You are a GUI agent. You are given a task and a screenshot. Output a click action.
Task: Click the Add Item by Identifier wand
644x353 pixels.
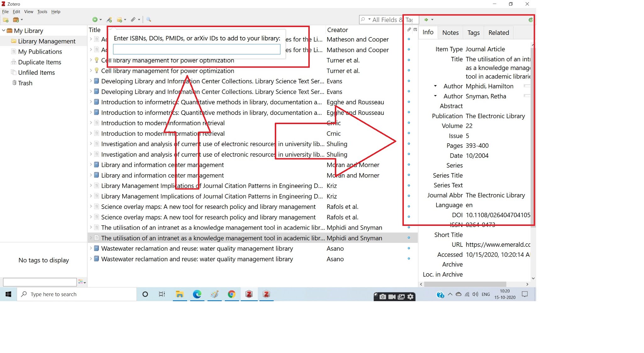click(109, 20)
